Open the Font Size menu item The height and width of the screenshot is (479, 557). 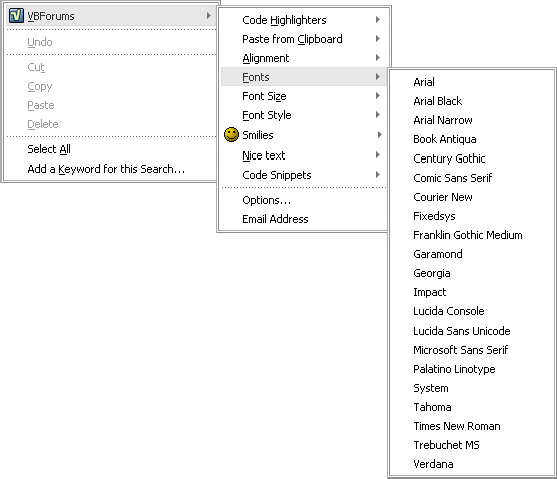coord(304,96)
